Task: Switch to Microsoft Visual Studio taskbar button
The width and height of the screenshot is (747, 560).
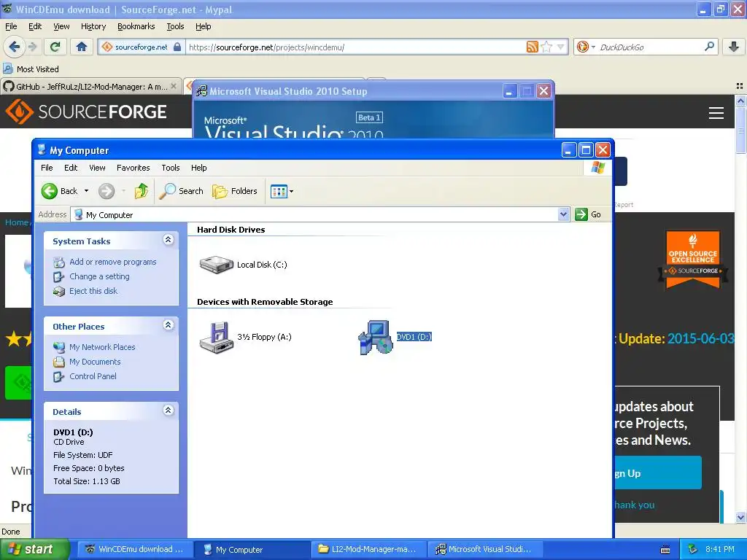Action: point(485,549)
